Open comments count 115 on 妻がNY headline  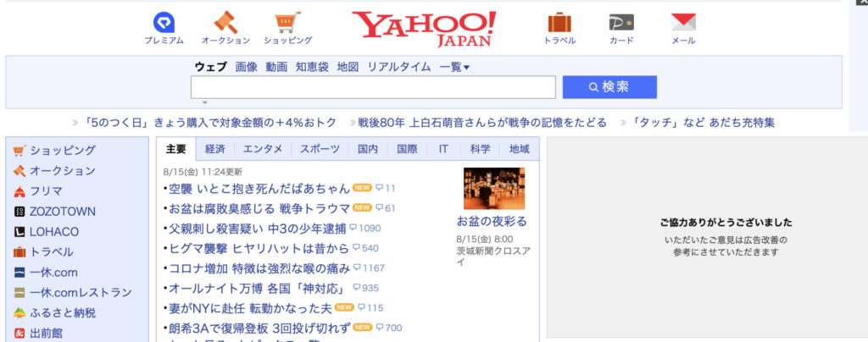click(x=370, y=308)
